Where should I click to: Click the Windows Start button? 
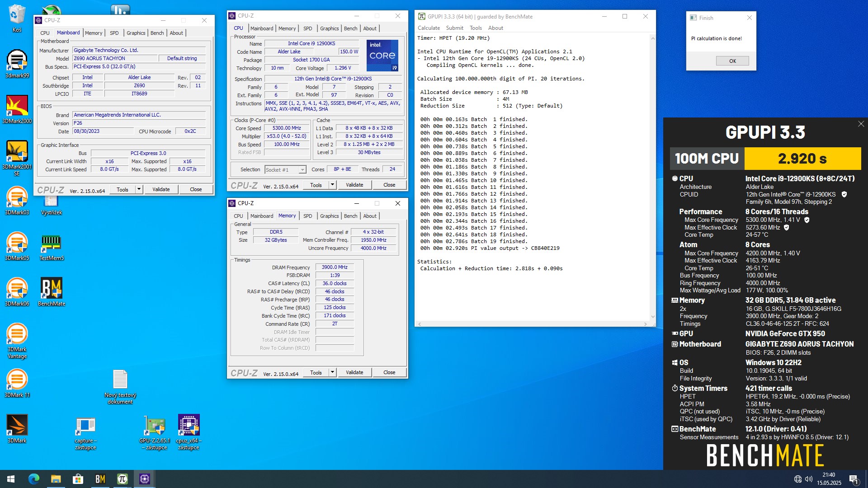pos(11,479)
